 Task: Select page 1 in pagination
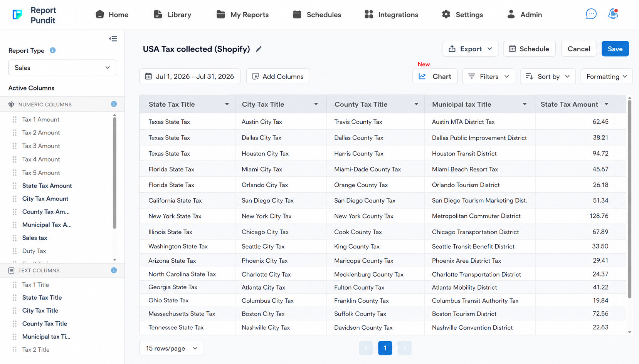(385, 348)
